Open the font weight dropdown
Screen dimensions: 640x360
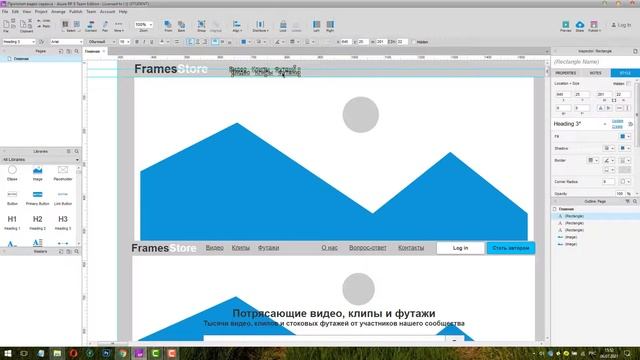click(102, 42)
